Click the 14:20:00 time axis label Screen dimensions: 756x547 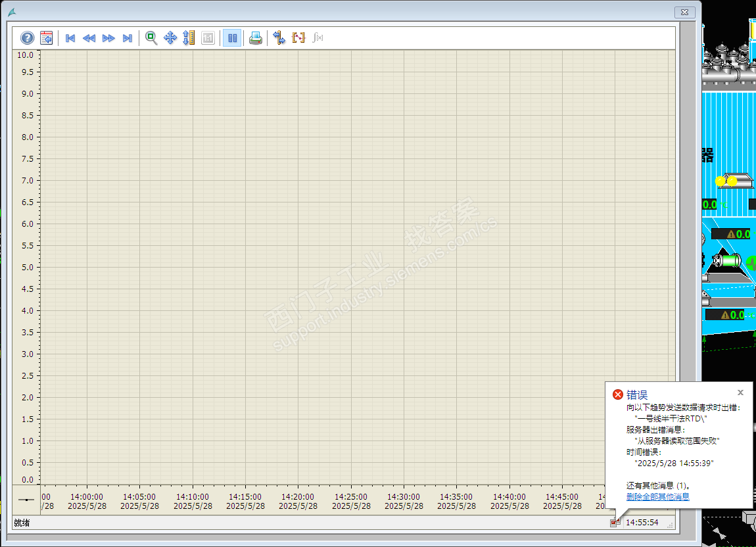point(298,496)
